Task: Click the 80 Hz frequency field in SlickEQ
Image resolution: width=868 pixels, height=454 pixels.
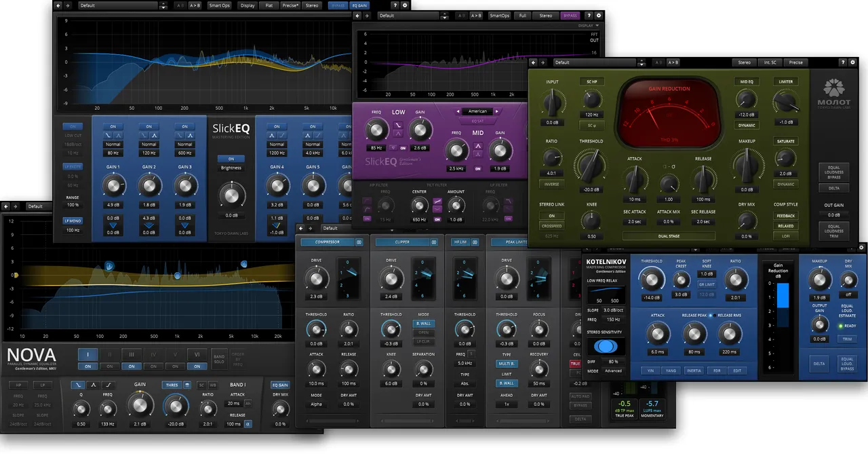Action: tap(113, 153)
